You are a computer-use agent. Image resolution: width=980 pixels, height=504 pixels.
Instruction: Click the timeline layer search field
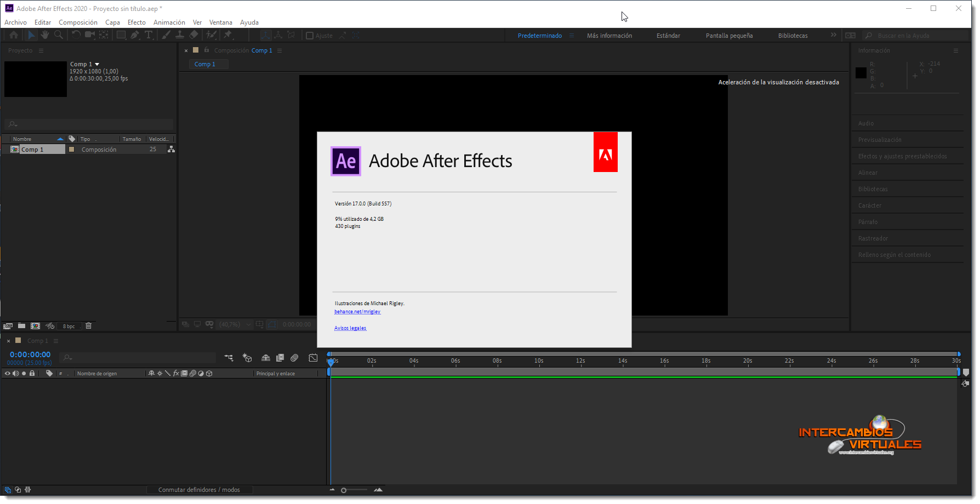pyautogui.click(x=139, y=358)
